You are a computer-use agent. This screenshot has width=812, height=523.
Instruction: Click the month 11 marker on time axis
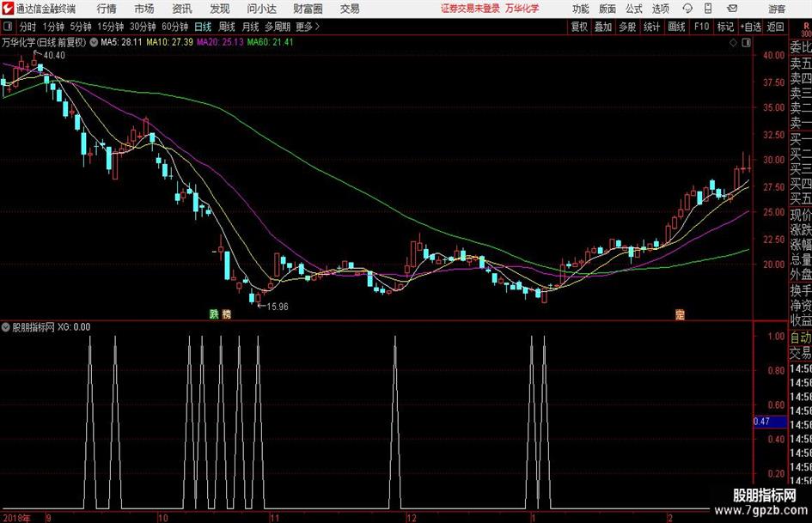pyautogui.click(x=274, y=518)
